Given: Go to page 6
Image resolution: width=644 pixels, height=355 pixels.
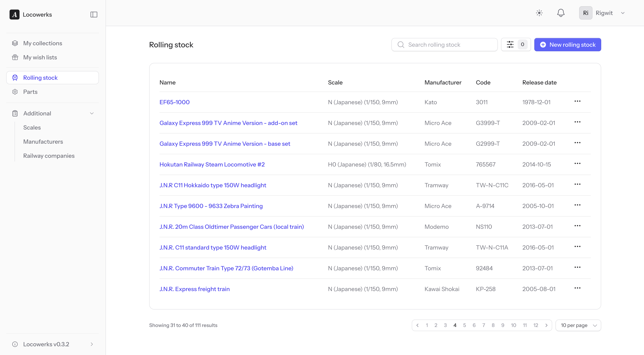Looking at the screenshot, I should point(474,325).
